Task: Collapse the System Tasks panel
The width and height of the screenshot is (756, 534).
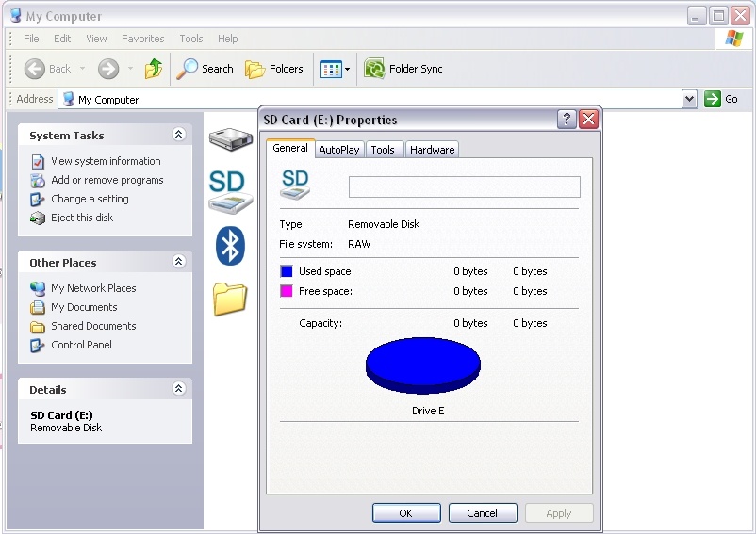Action: (x=178, y=135)
